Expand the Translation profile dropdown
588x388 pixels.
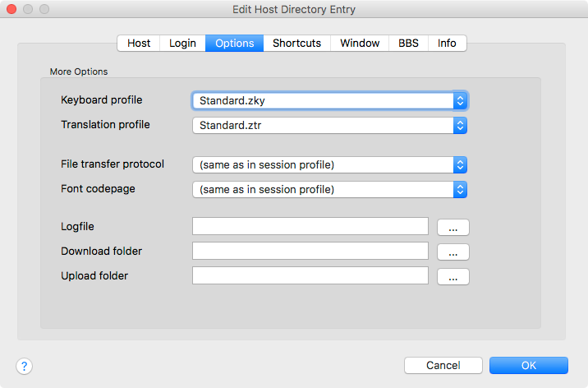pyautogui.click(x=329, y=126)
